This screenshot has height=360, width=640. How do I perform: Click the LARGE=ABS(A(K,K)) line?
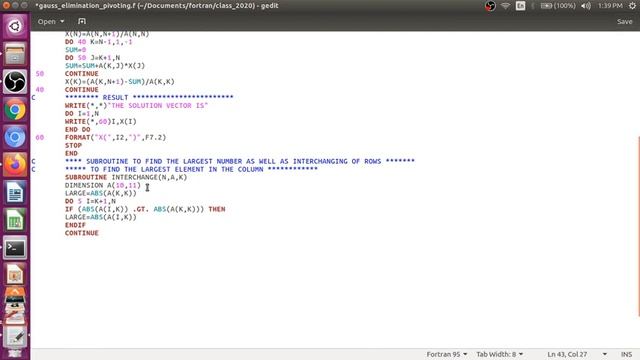click(100, 193)
